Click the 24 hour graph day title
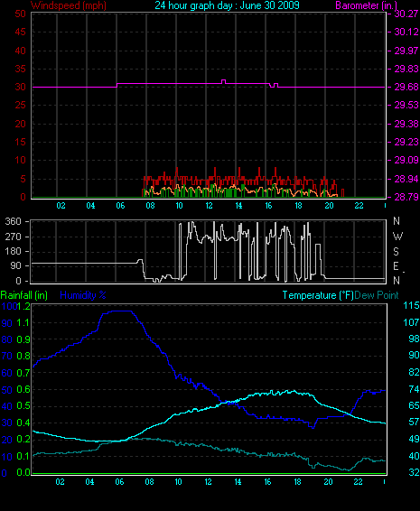This screenshot has width=420, height=511. tap(227, 5)
